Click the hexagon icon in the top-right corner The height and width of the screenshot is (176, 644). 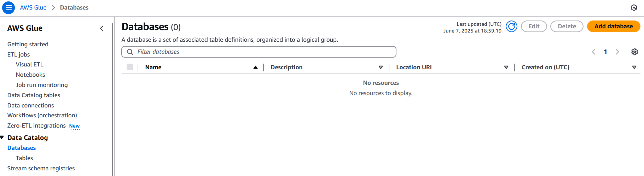(634, 7)
